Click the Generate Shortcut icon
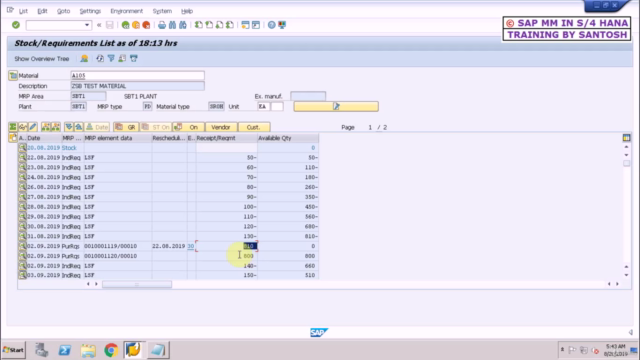 point(256,25)
